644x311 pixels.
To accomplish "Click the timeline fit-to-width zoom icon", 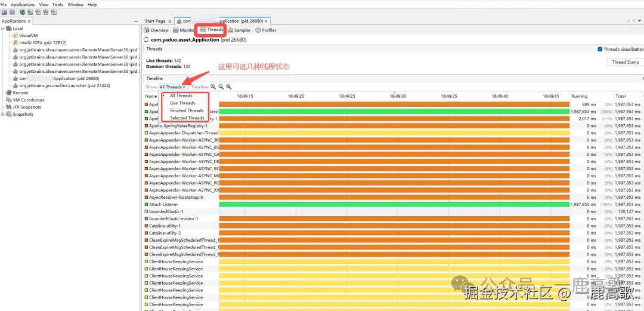I will [x=229, y=87].
